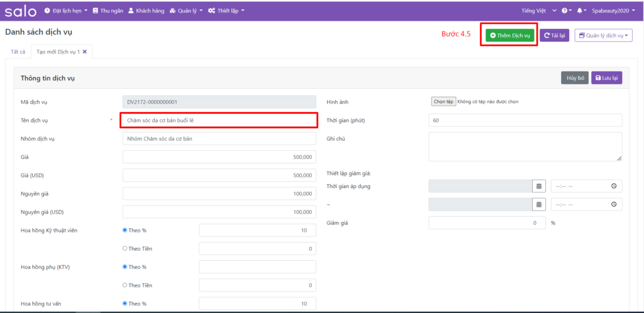Close the Tạo mới Dịch vụ 1 tab
This screenshot has width=644, height=313.
point(85,52)
